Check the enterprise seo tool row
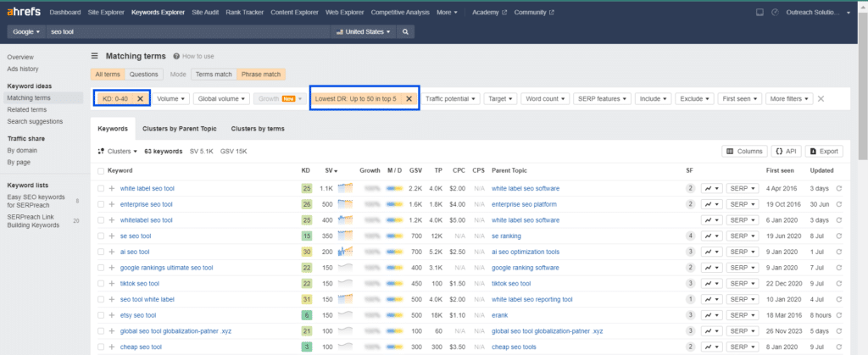The width and height of the screenshot is (868, 355). 101,204
